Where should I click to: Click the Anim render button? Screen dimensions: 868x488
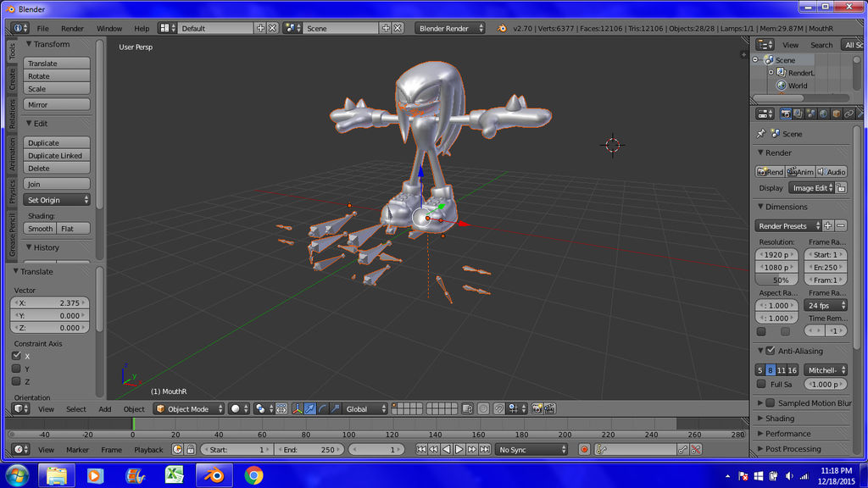click(x=800, y=171)
